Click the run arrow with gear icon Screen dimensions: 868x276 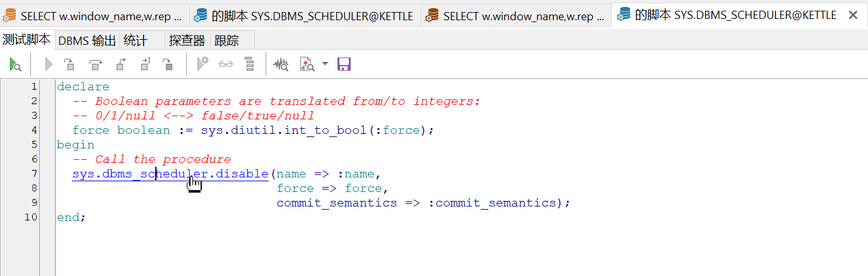coord(202,64)
